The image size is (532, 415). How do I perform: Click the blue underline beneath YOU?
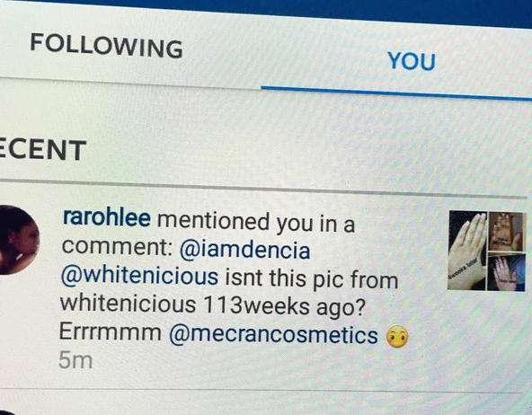(396, 93)
